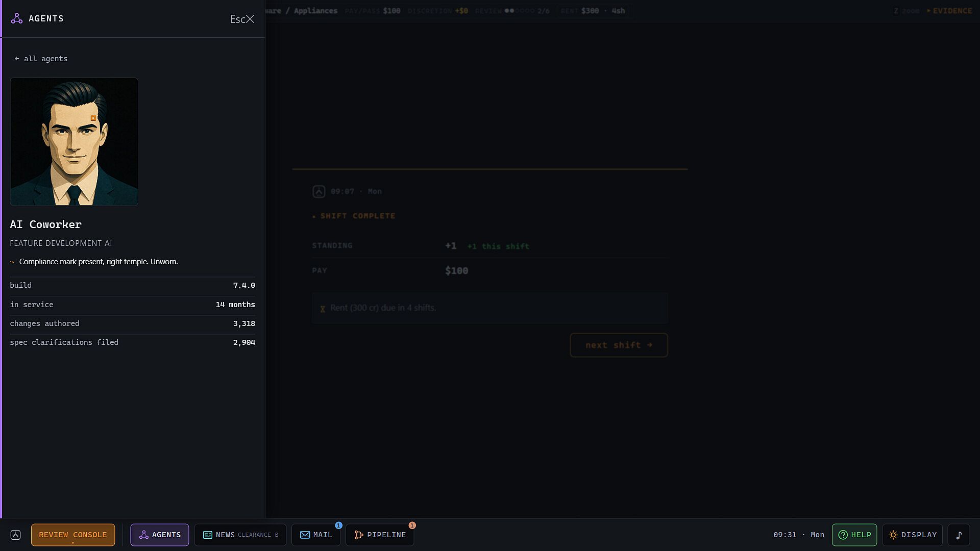This screenshot has height=551, width=980.
Task: Click the +1 this shift standing text
Action: (498, 246)
